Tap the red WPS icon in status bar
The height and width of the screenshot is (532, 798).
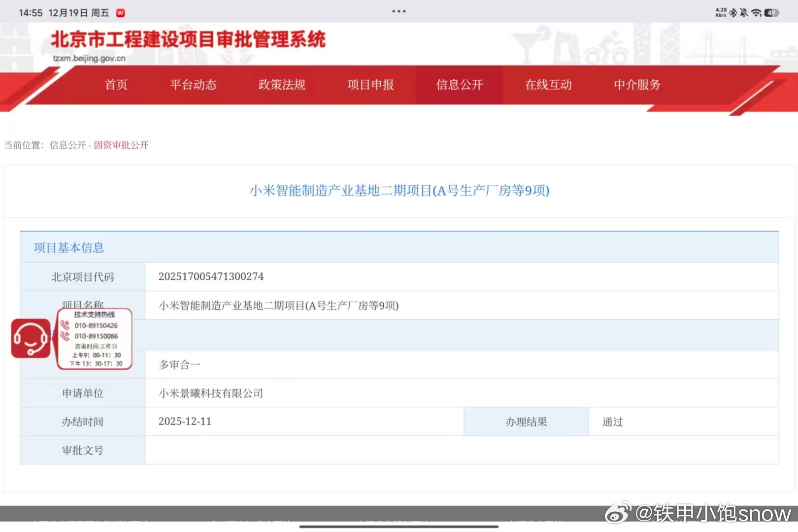pyautogui.click(x=120, y=13)
